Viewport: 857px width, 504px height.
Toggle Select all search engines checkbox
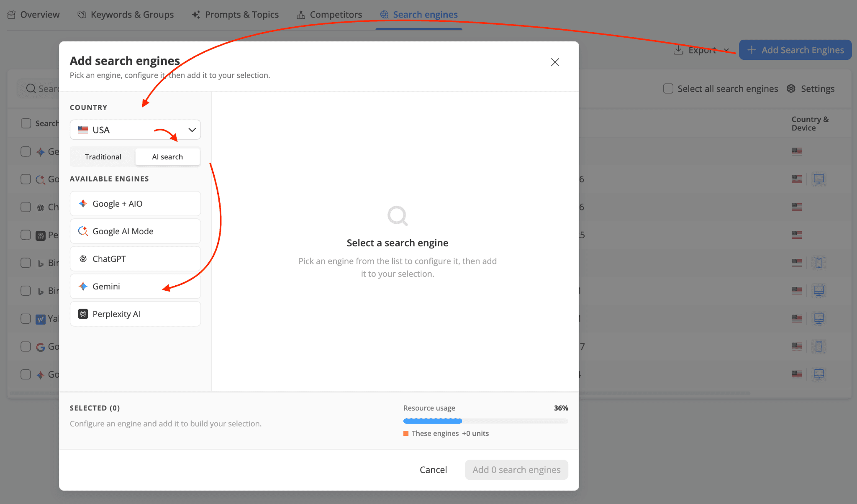(668, 89)
